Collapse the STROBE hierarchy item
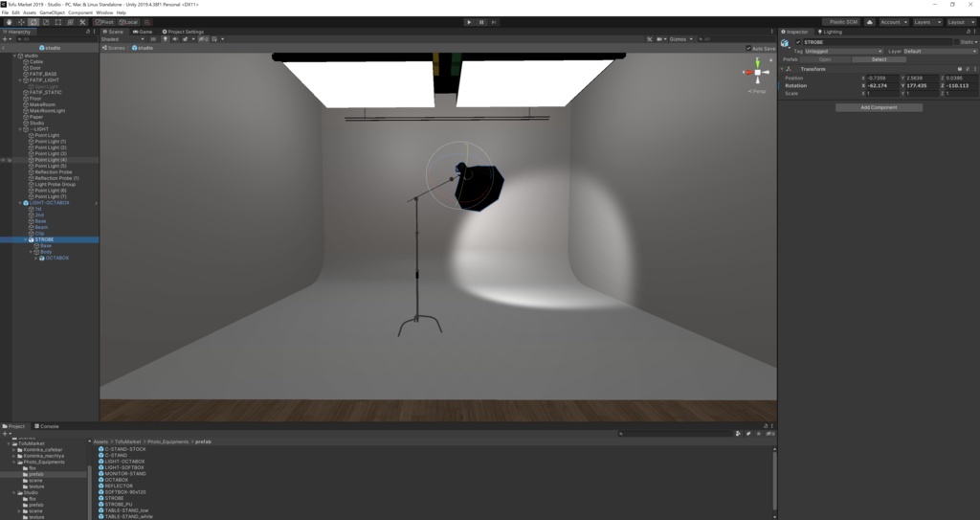The width and height of the screenshot is (980, 520). [x=26, y=239]
